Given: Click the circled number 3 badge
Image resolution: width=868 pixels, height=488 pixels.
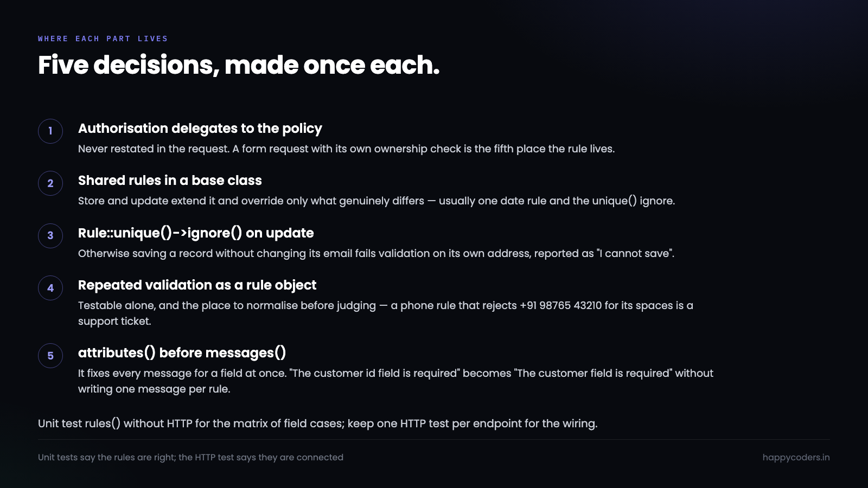Looking at the screenshot, I should [50, 236].
